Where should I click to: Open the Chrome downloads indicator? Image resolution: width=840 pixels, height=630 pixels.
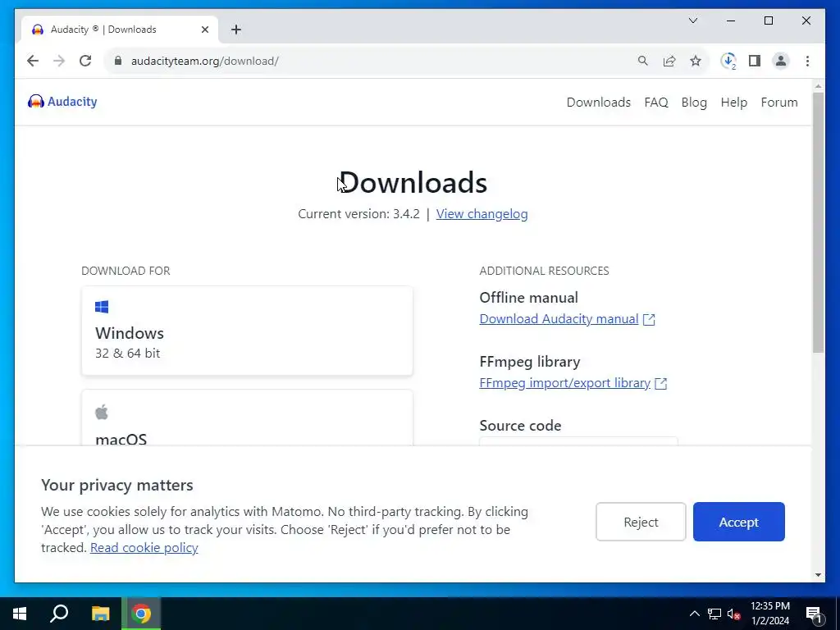click(728, 61)
